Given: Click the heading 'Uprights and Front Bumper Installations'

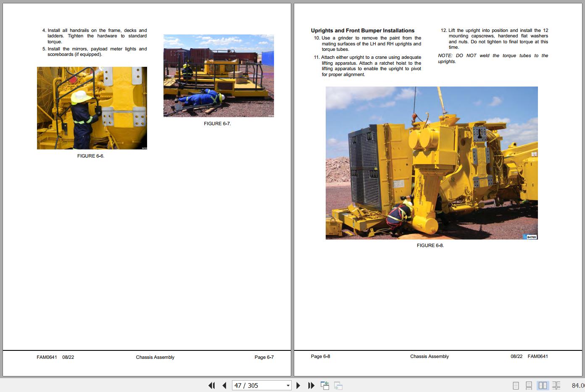Looking at the screenshot, I should [363, 31].
